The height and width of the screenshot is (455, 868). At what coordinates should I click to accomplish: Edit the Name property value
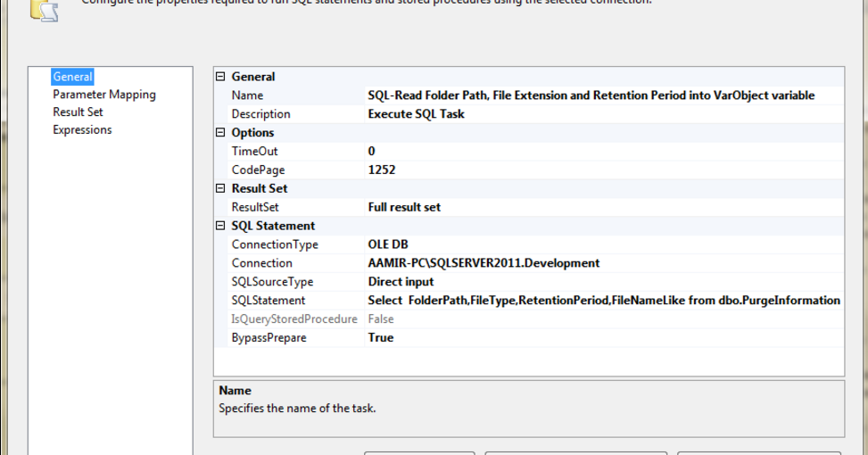[605, 95]
